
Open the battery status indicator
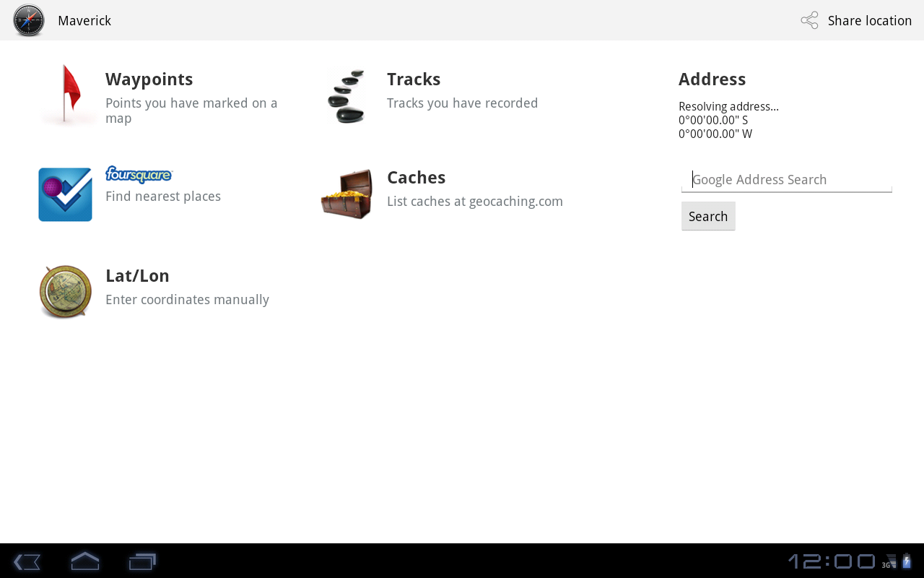point(907,561)
